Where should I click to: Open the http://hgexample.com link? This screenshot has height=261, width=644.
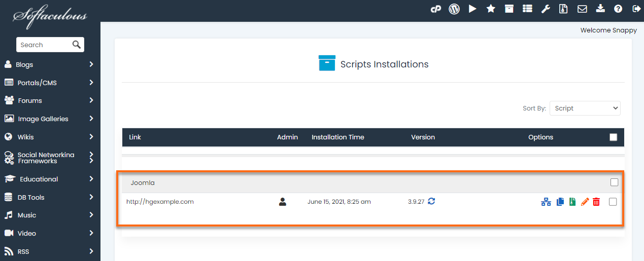(x=160, y=202)
